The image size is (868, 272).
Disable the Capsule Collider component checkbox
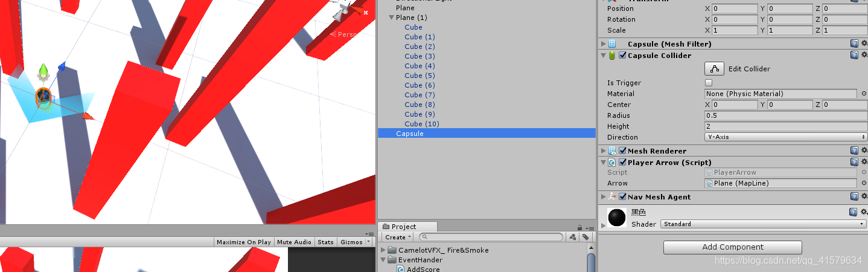(622, 55)
